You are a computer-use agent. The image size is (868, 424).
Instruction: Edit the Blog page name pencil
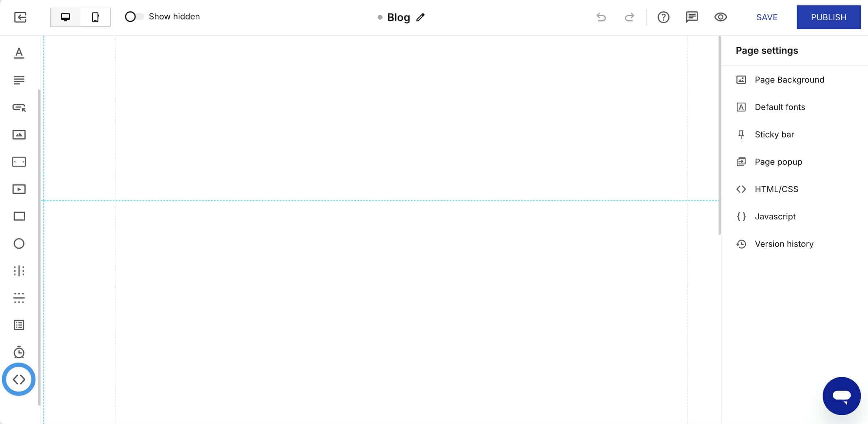[420, 17]
